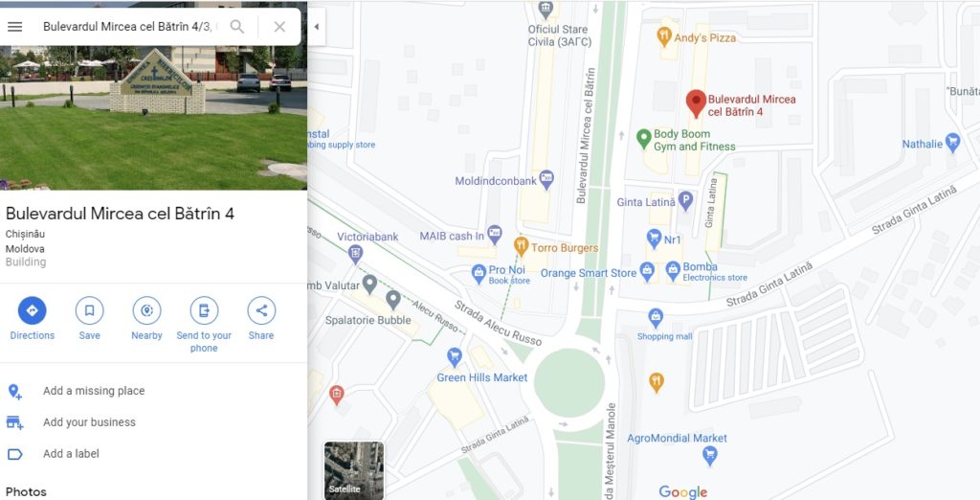The width and height of the screenshot is (980, 500).
Task: Click the Save bookmark icon
Action: point(89,310)
